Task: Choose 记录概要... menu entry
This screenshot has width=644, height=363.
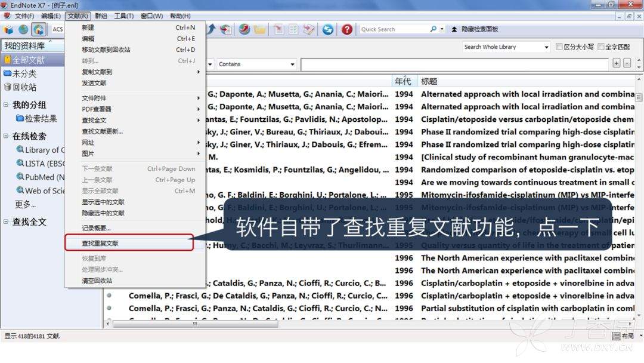Action: [135, 228]
